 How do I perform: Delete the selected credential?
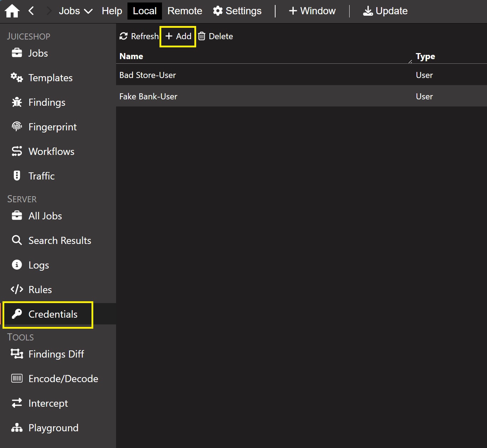click(x=216, y=36)
